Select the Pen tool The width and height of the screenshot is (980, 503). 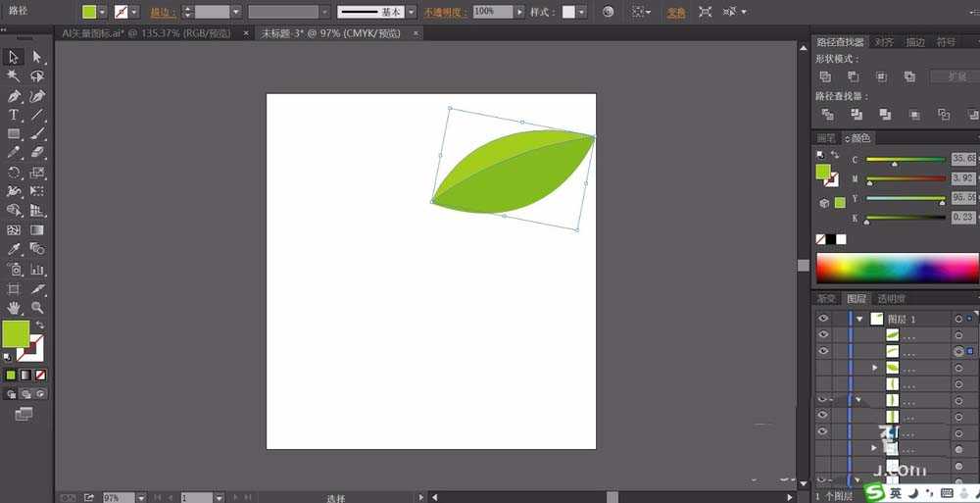14,96
